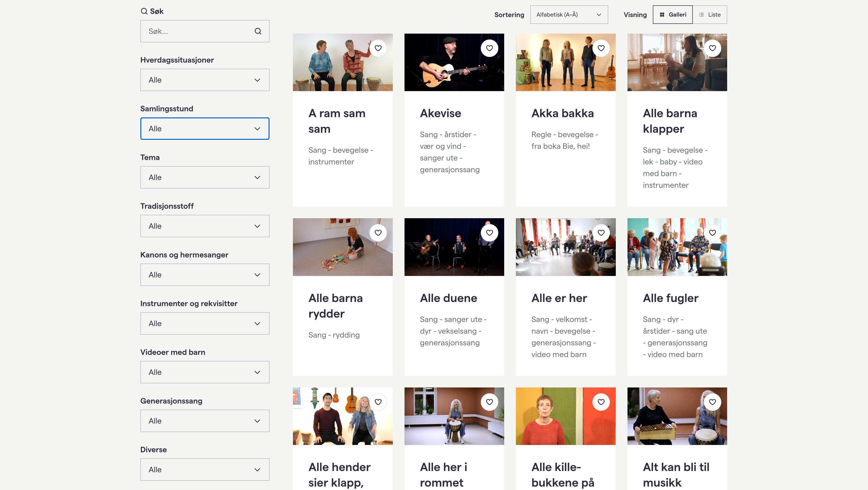This screenshot has height=490, width=868.
Task: Switch to Liste view
Action: click(x=710, y=14)
